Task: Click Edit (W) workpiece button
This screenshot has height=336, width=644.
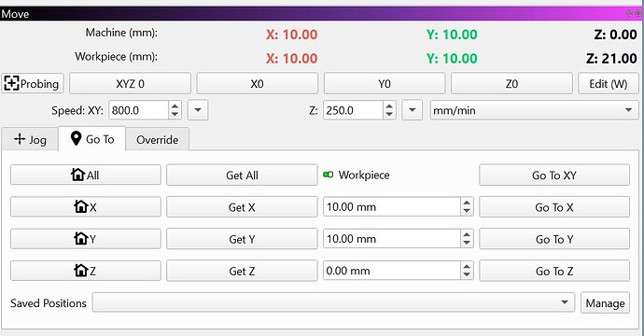Action: coord(609,84)
